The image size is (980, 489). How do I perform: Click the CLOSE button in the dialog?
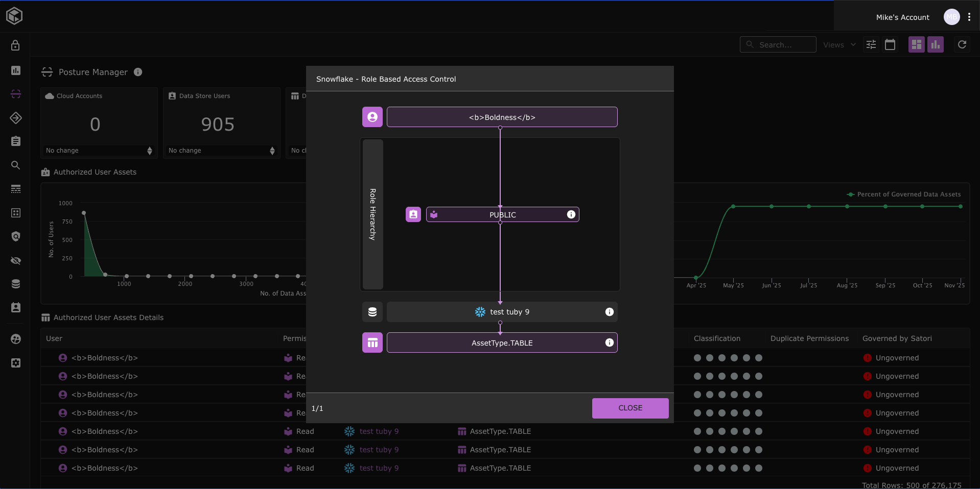pos(630,408)
